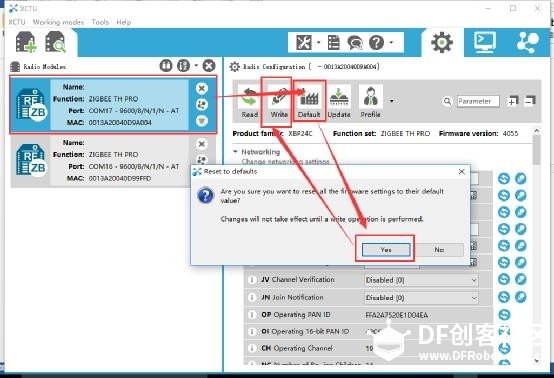The height and width of the screenshot is (378, 554).
Task: Refresh the JV Channel Verification parameter
Action: point(504,279)
